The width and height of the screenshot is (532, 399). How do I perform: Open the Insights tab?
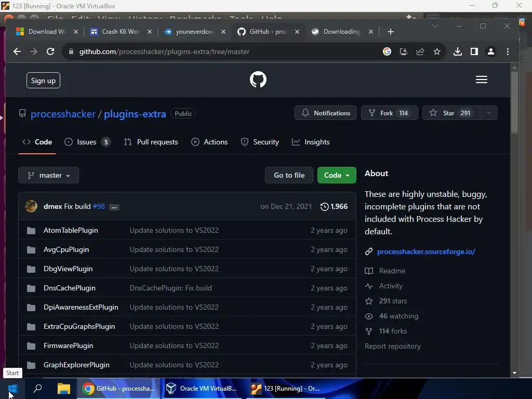(x=311, y=142)
